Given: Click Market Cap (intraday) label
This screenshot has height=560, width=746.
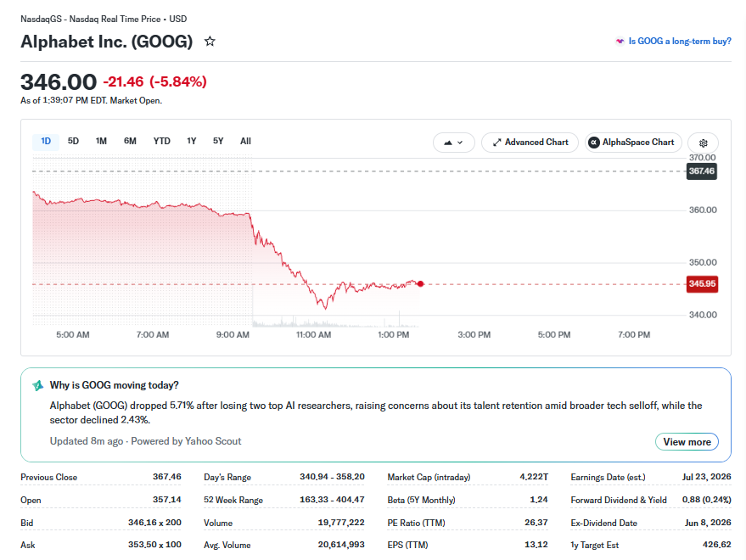Looking at the screenshot, I should [x=429, y=477].
